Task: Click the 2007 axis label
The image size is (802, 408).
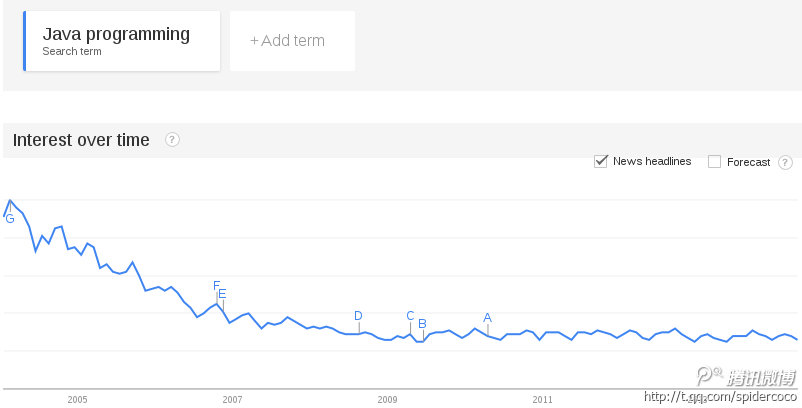Action: (x=232, y=400)
